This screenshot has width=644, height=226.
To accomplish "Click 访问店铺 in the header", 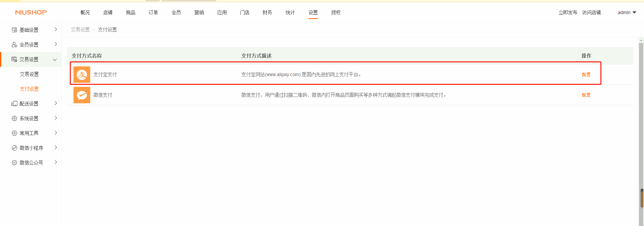I will point(591,12).
